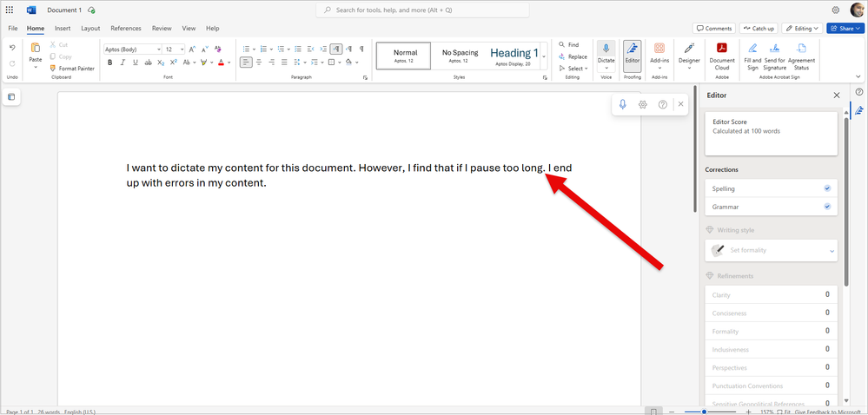Expand the bullets list dropdown arrow
This screenshot has width=868, height=415.
pos(254,49)
